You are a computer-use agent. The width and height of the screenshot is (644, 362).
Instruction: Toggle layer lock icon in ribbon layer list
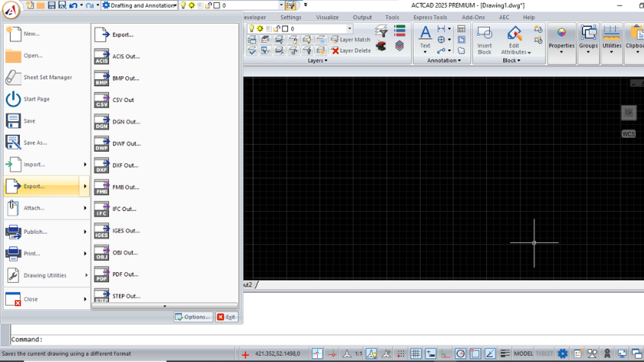click(277, 28)
